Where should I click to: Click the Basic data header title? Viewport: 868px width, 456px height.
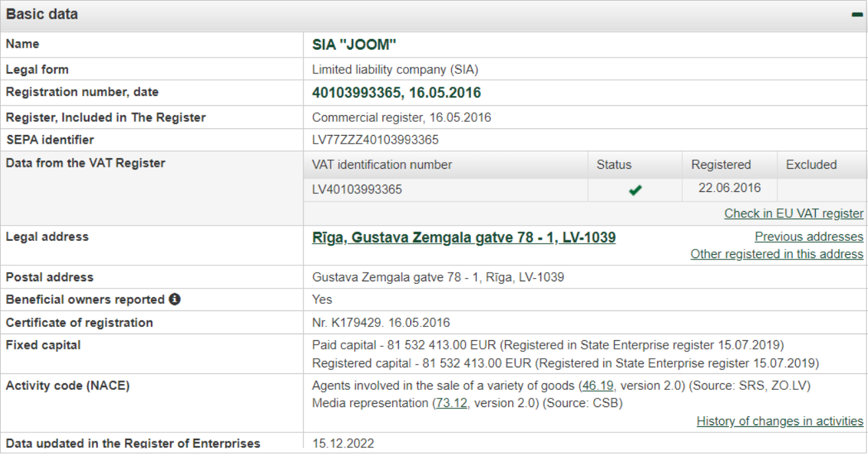(42, 14)
